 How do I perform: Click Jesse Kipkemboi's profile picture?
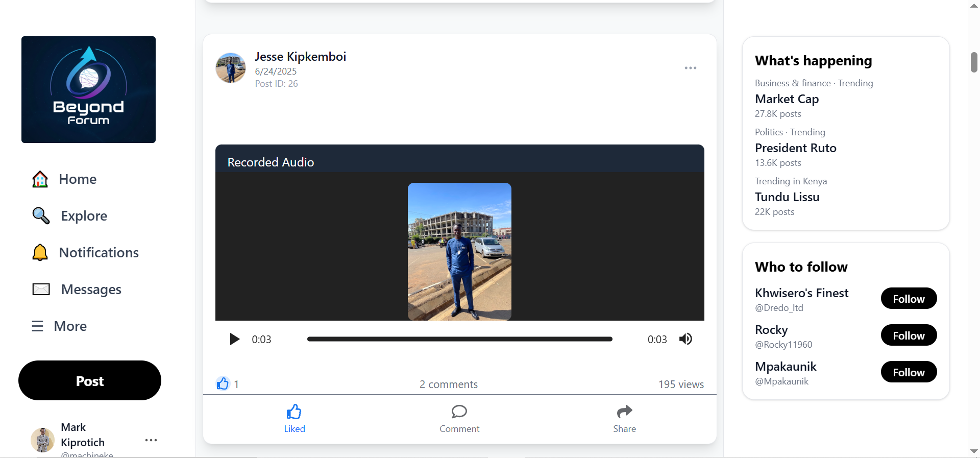tap(231, 68)
